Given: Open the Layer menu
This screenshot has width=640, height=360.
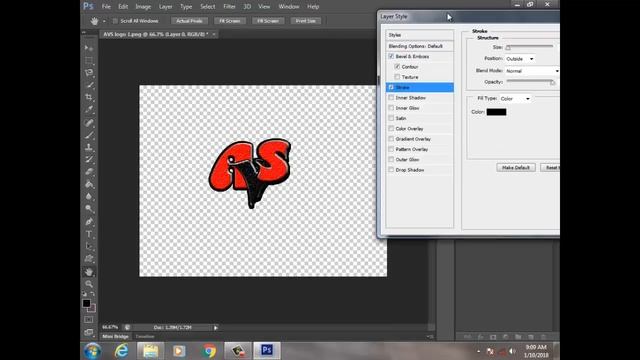Looking at the screenshot, I should [165, 7].
